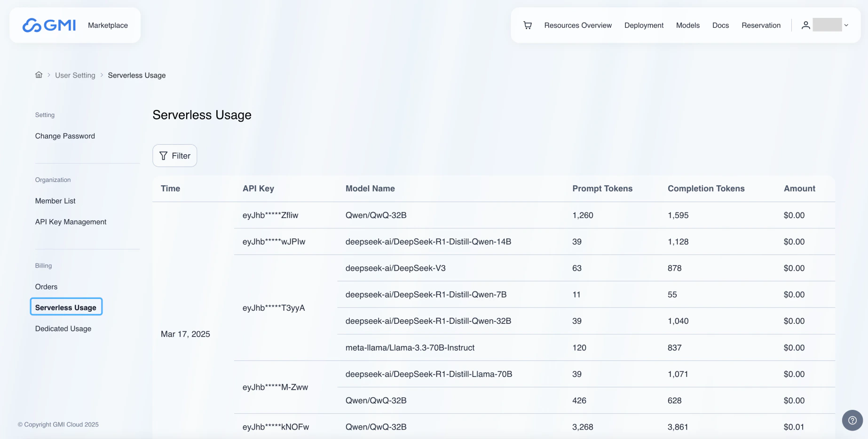Click API key eyJhb*****M-Zww
The width and height of the screenshot is (868, 439).
click(x=275, y=387)
